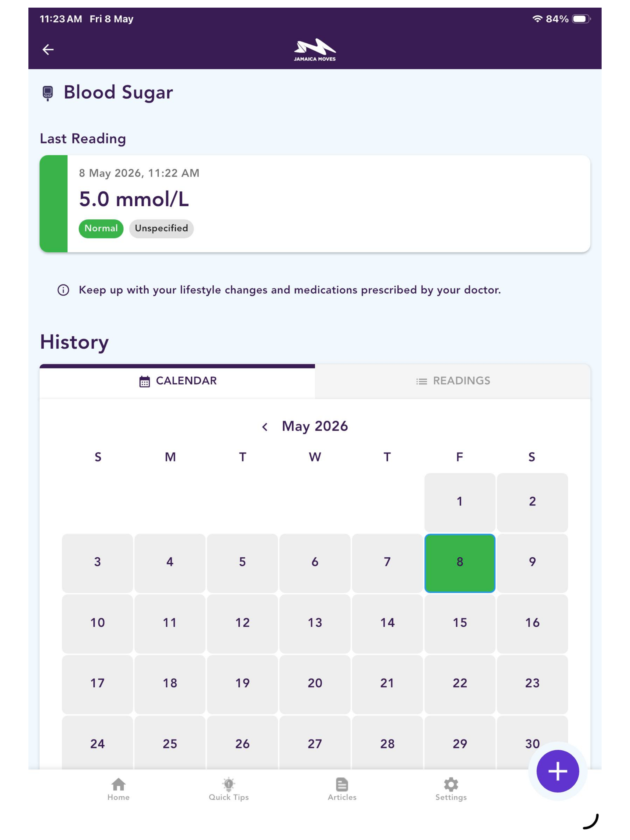The image size is (630, 840).
Task: Tap the back arrow icon
Action: 48,49
